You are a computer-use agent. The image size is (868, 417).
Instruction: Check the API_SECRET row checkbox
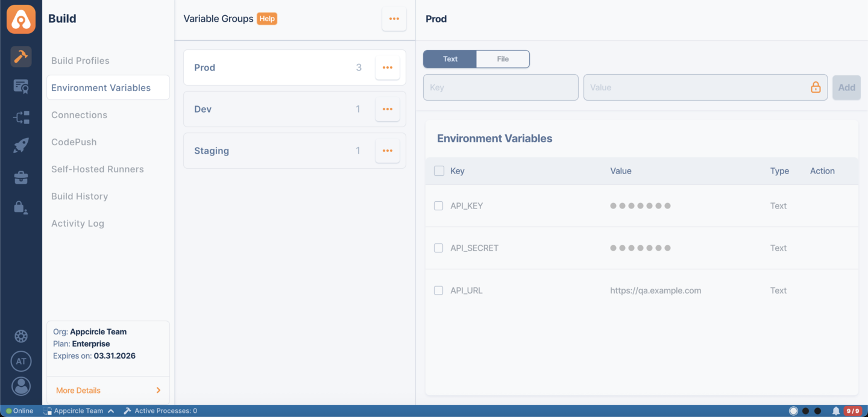438,248
